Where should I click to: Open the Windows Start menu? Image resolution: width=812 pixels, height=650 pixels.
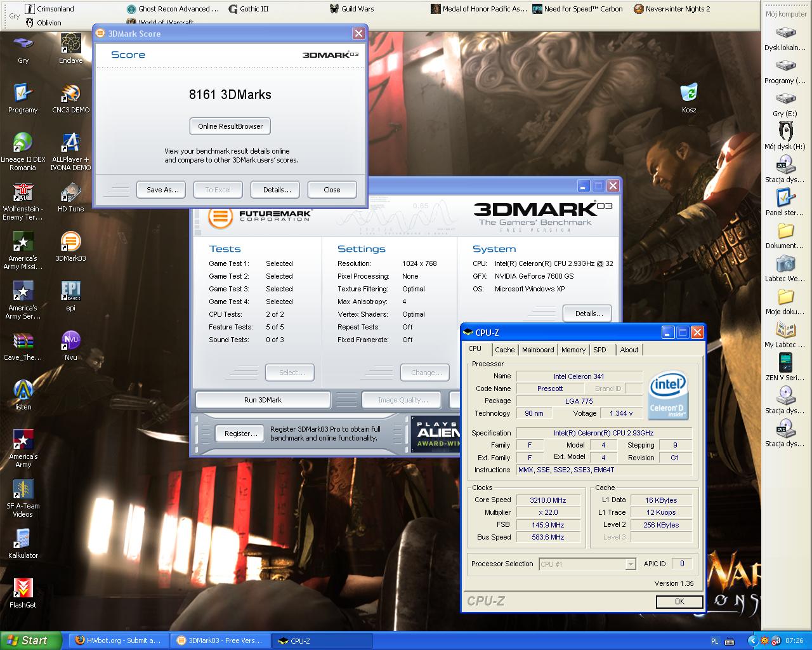tap(30, 640)
